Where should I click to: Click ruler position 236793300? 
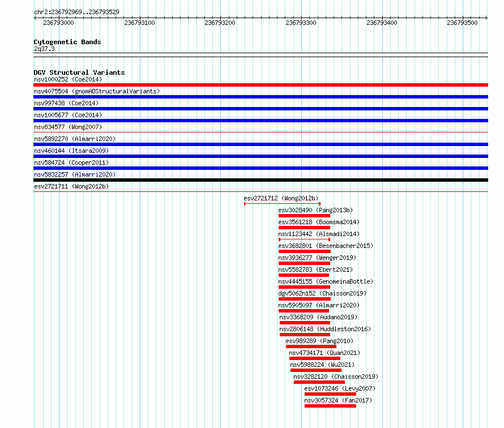(301, 23)
